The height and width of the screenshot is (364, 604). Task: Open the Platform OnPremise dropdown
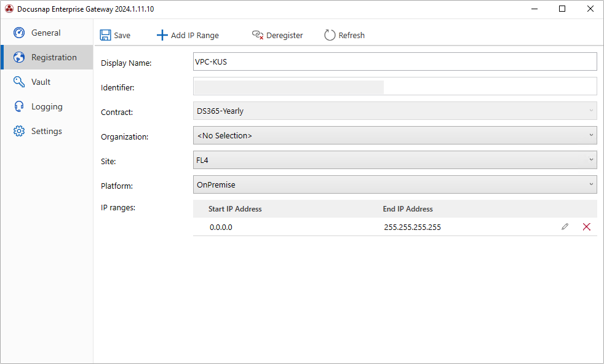[395, 184]
